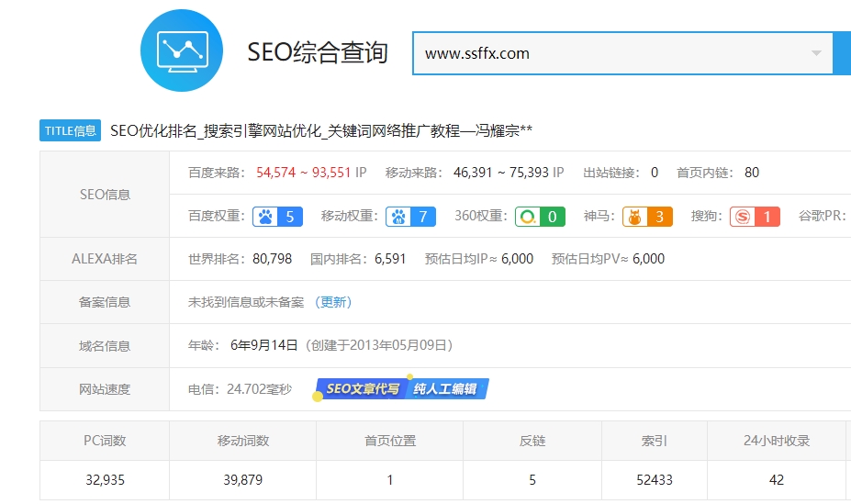Image resolution: width=851 pixels, height=504 pixels.
Task: Click the 更新 link in 备案信息 row
Action: 333,302
